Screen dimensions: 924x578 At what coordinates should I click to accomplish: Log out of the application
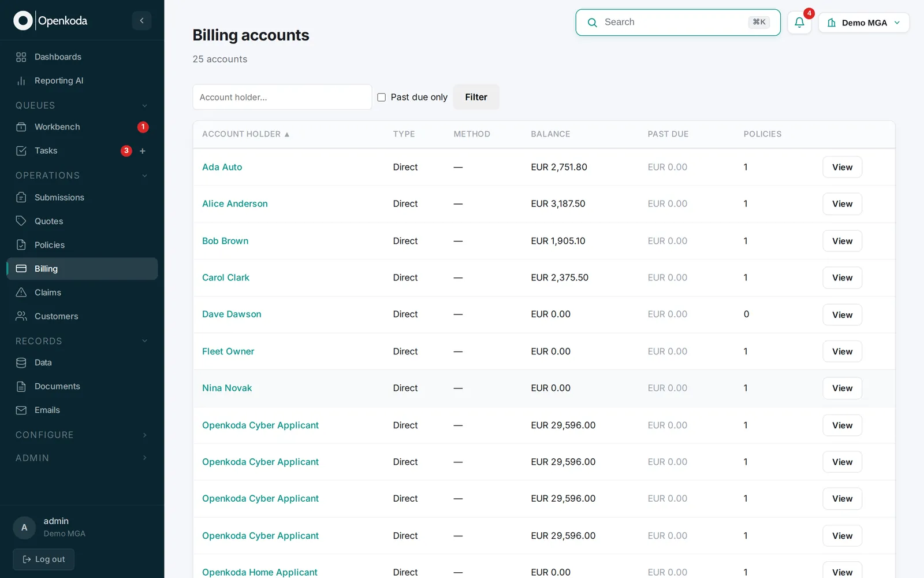pyautogui.click(x=44, y=560)
